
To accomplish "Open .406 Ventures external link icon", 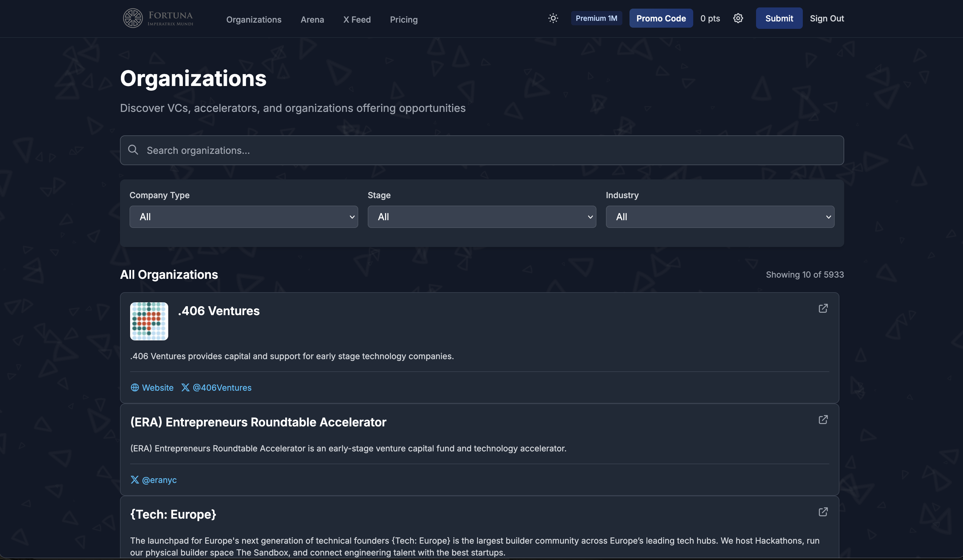I will click(823, 308).
